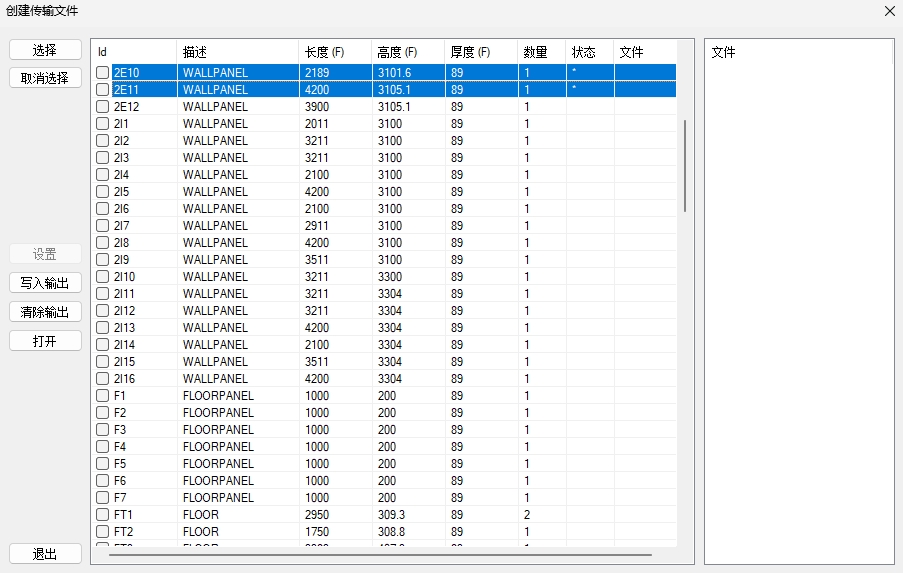Select row Id 2I4
Viewport: 903px width, 573px height.
coord(122,174)
